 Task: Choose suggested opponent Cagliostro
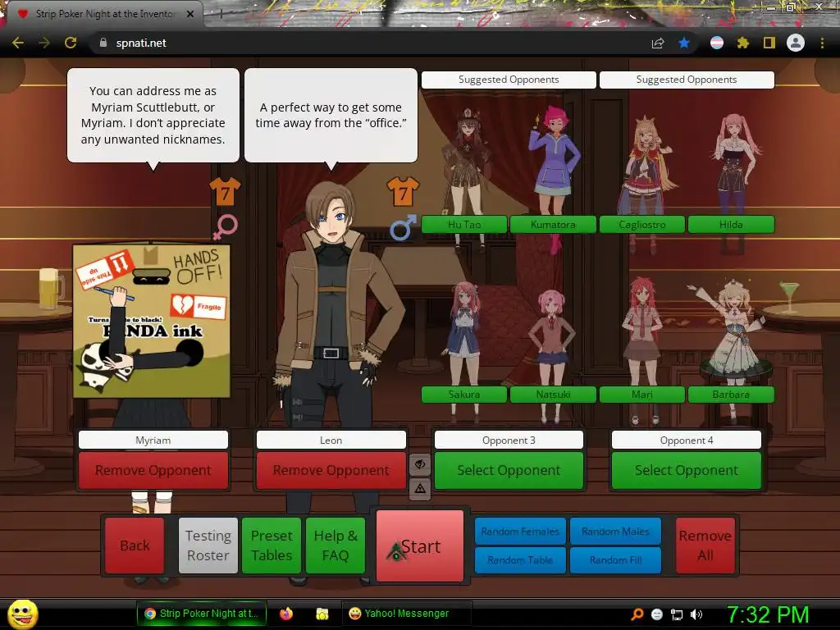[641, 225]
